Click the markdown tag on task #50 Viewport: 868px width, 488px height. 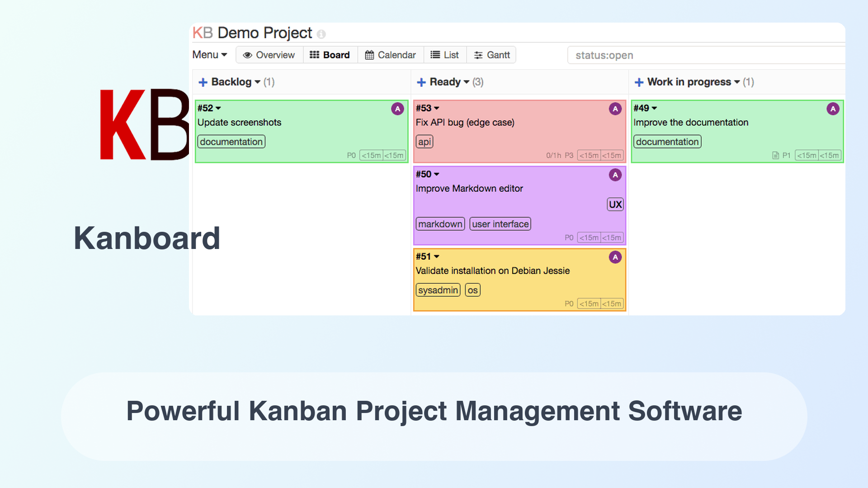pos(440,224)
